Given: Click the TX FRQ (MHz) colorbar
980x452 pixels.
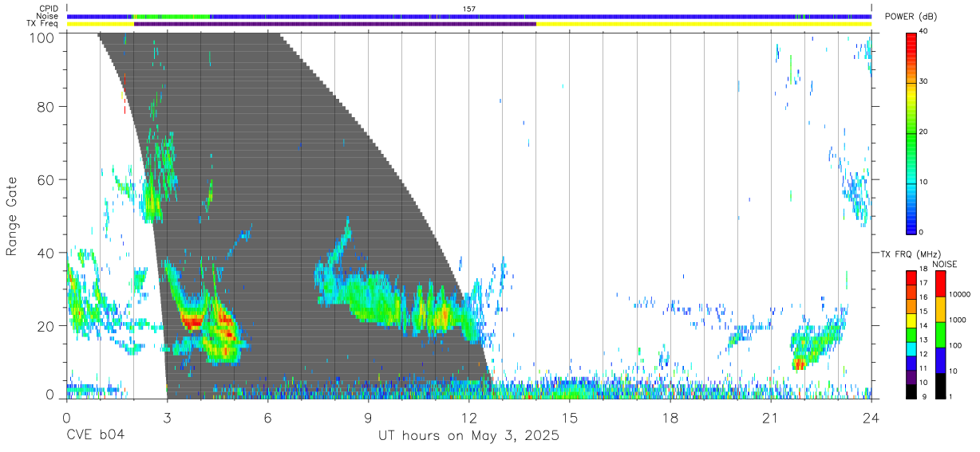Looking at the screenshot, I should 911,333.
